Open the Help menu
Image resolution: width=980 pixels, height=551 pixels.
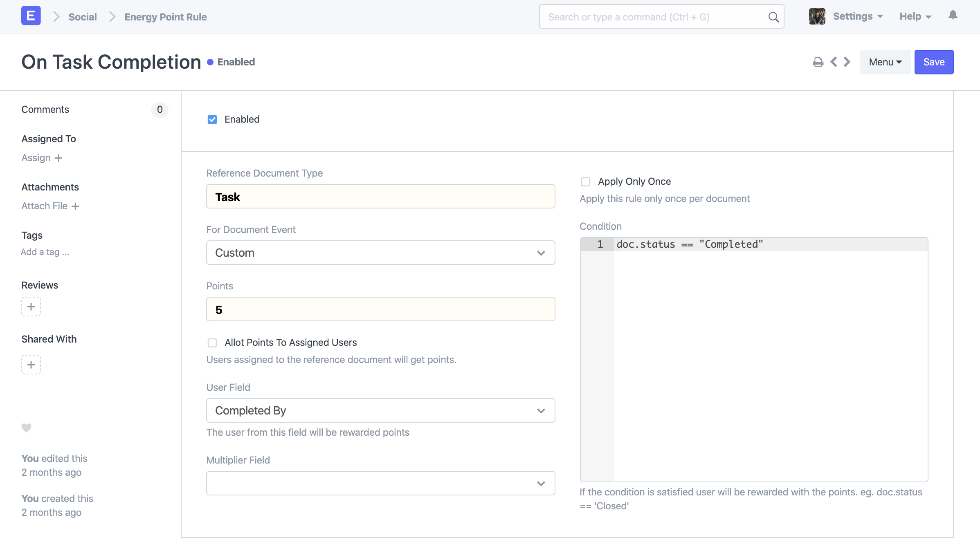click(915, 16)
